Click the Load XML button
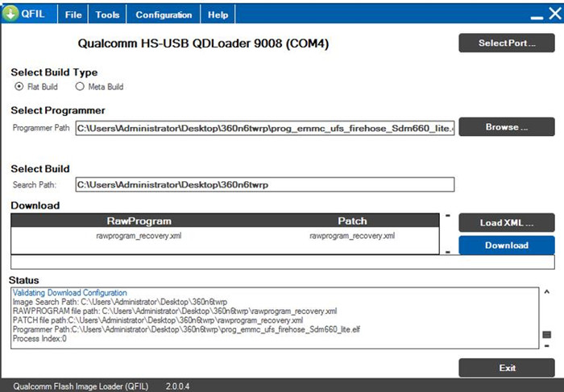Screen dimensions: 564x392 [507, 223]
